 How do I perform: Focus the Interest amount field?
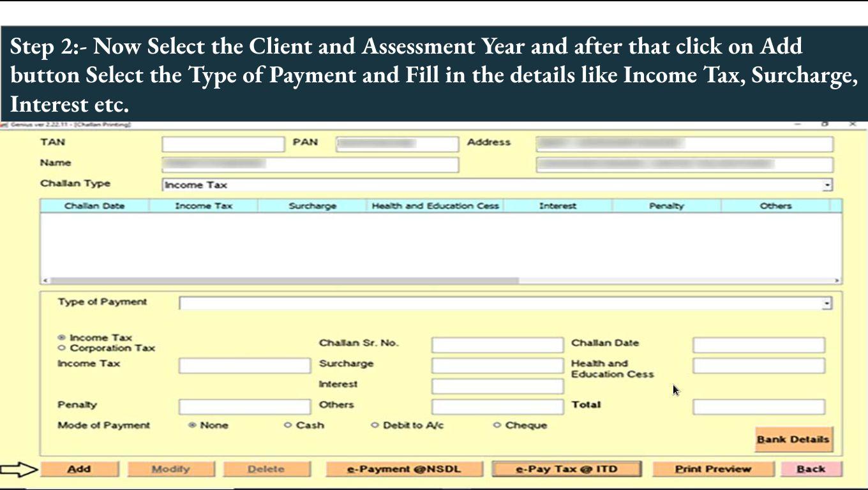click(497, 386)
